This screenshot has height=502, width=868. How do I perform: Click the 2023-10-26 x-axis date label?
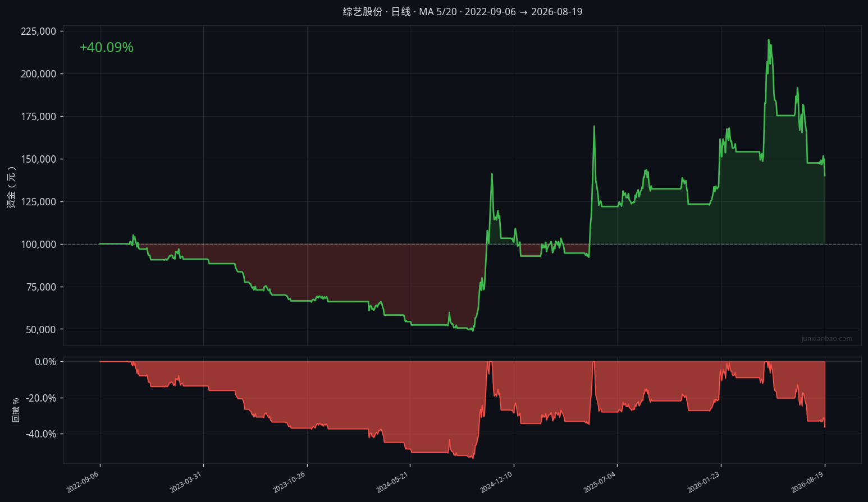click(290, 482)
